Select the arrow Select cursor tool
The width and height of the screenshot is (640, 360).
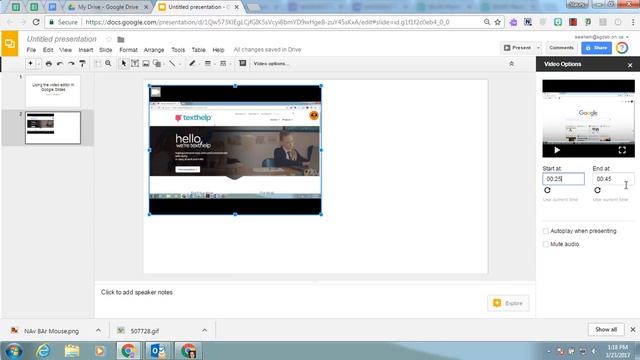point(124,64)
